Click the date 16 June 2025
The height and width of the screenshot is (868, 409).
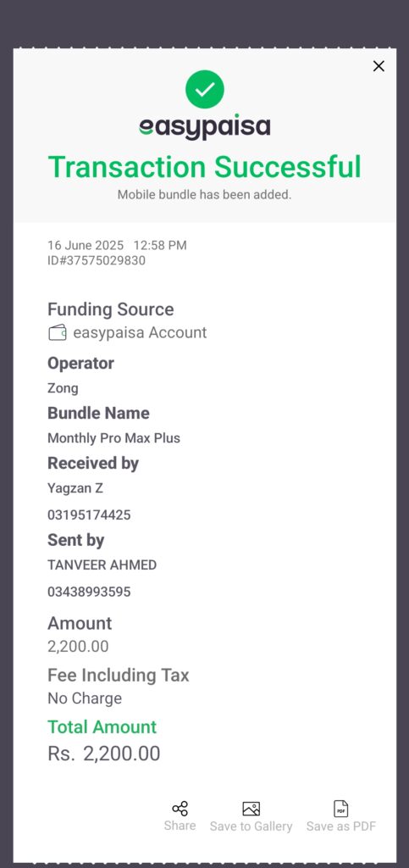tap(86, 245)
